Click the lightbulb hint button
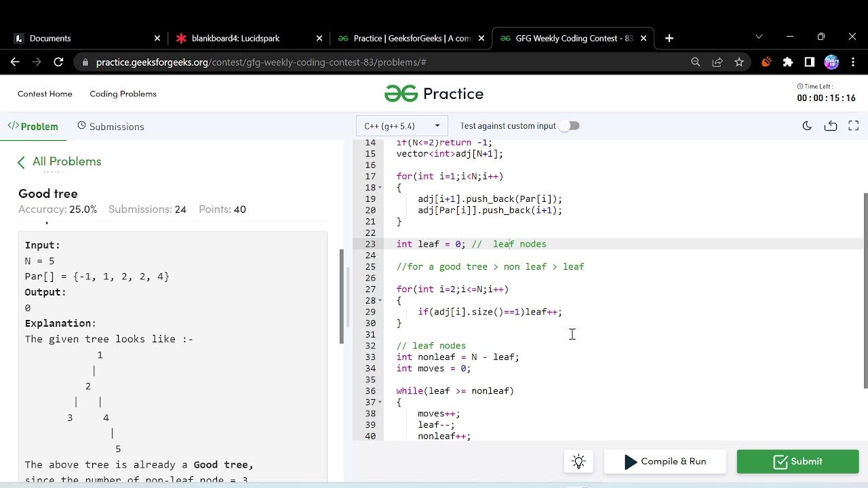Image resolution: width=868 pixels, height=488 pixels. coord(578,462)
